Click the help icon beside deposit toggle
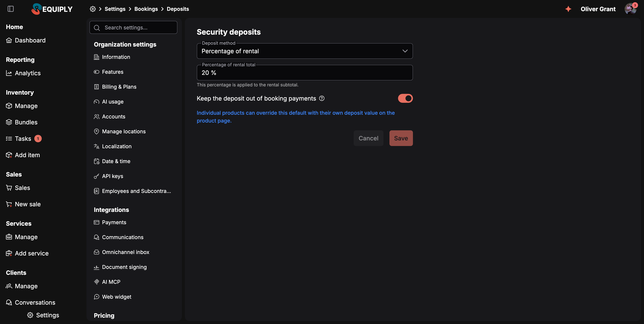Viewport: 644px width, 324px height. (322, 99)
